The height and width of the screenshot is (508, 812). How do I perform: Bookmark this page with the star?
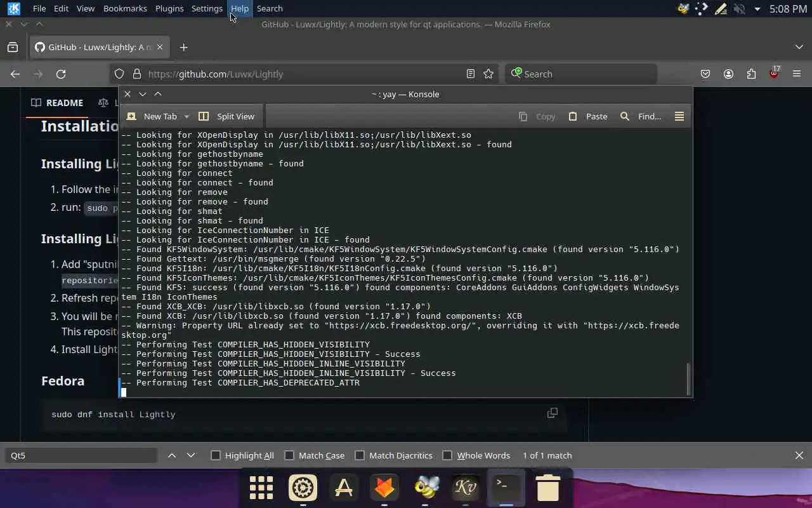488,74
